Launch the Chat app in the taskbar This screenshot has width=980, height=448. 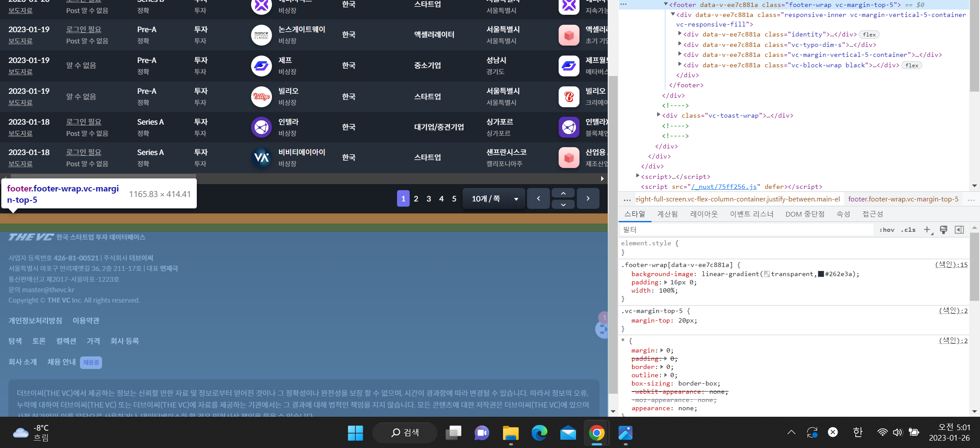click(482, 433)
